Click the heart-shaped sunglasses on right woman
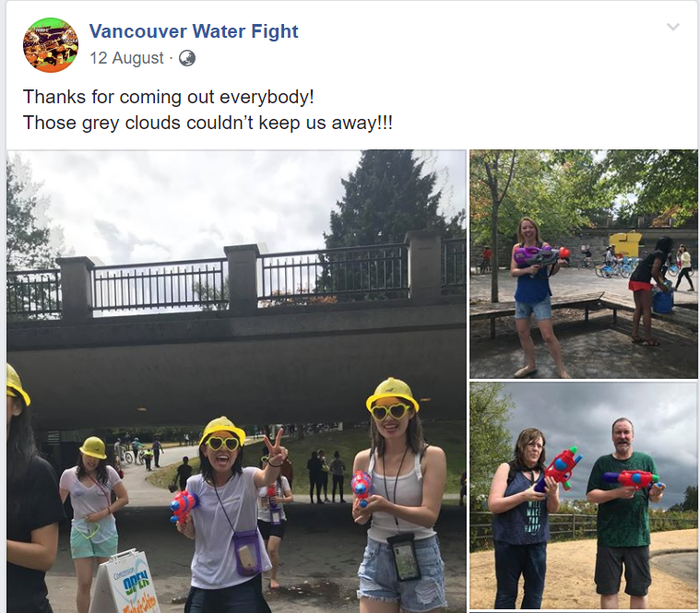The width and height of the screenshot is (700, 613). 391,411
